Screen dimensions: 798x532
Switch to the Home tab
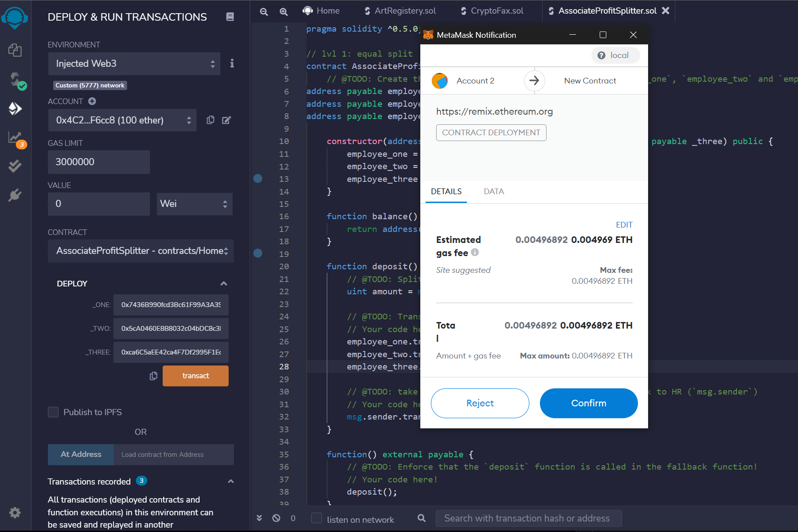click(x=321, y=11)
